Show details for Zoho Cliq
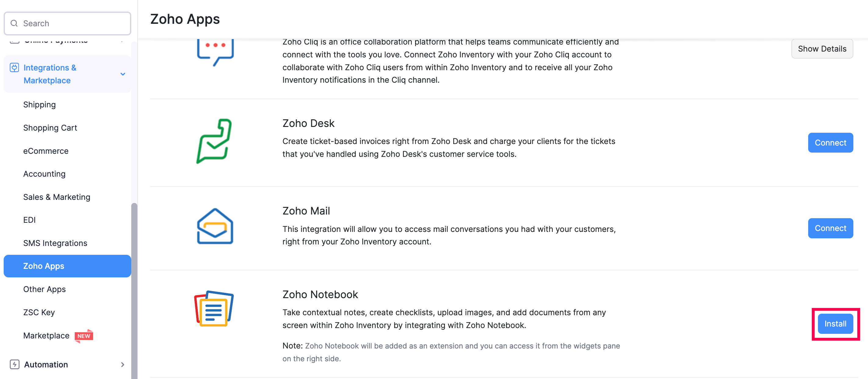Screen dimensions: 868x379 822,49
